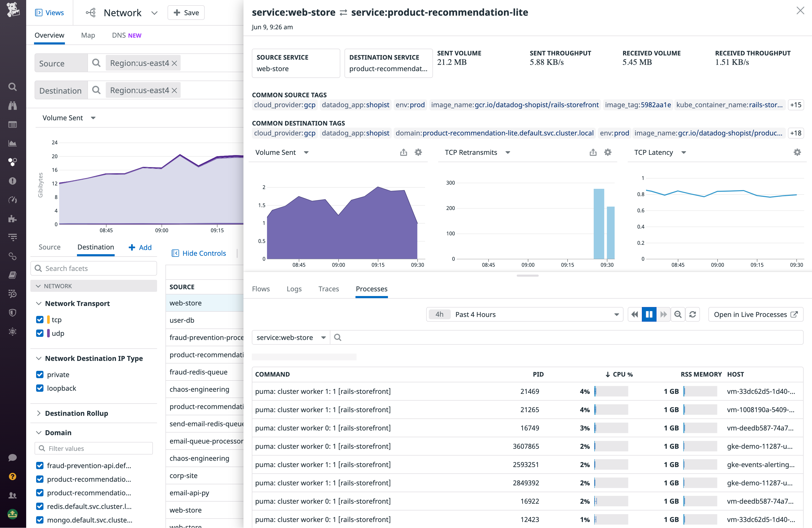Screen dimensions: 812x528
Task: Open the Integrations puzzle icon in the sidebar
Action: [13, 219]
